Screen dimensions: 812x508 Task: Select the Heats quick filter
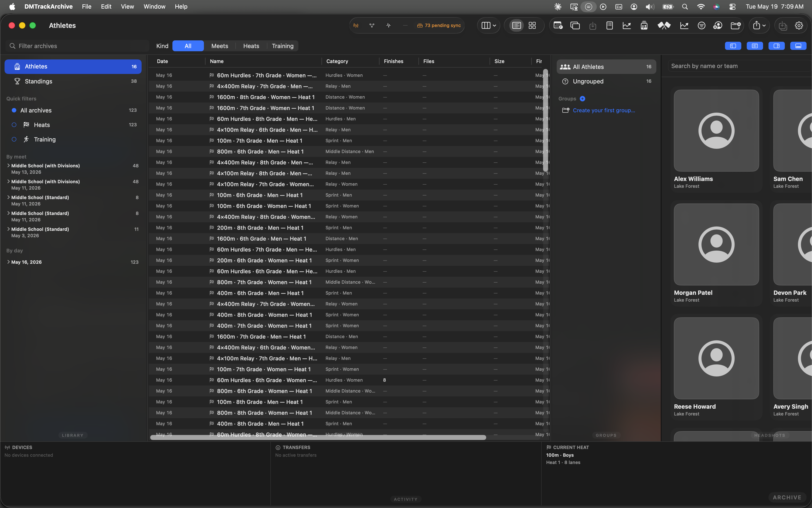73,125
